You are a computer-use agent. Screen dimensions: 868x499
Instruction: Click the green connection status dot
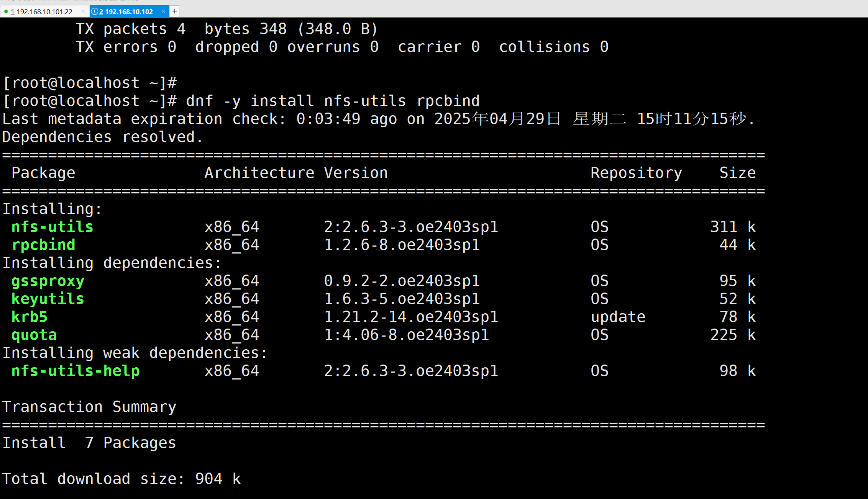[6, 11]
